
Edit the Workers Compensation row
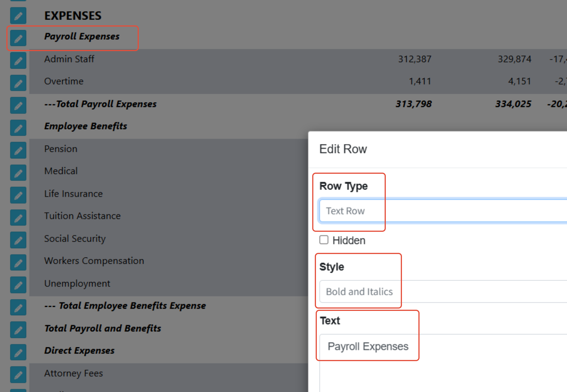18,263
